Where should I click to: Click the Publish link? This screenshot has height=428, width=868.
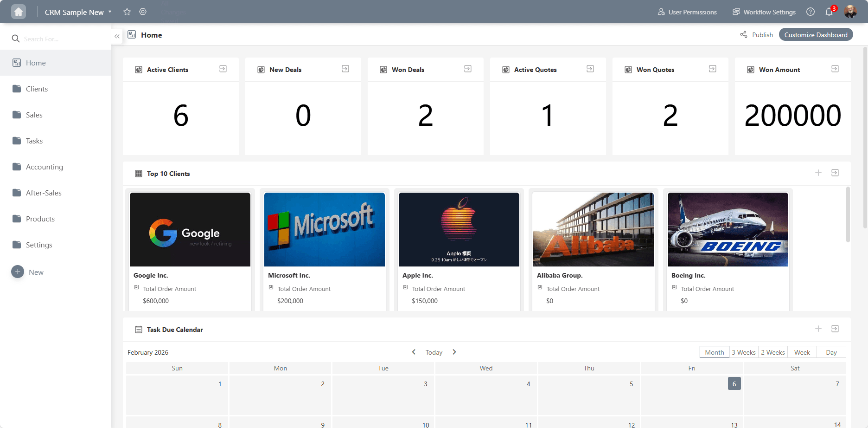point(757,35)
